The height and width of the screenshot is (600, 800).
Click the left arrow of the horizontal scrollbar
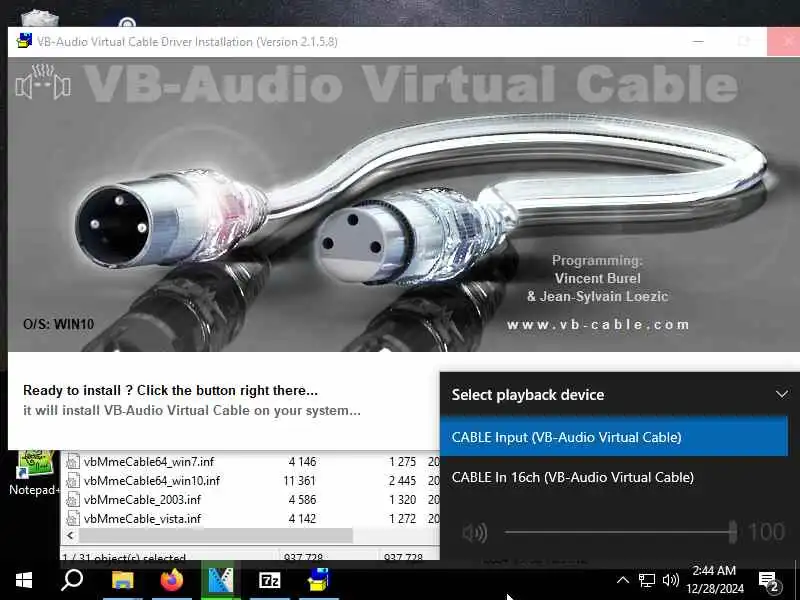coord(70,535)
